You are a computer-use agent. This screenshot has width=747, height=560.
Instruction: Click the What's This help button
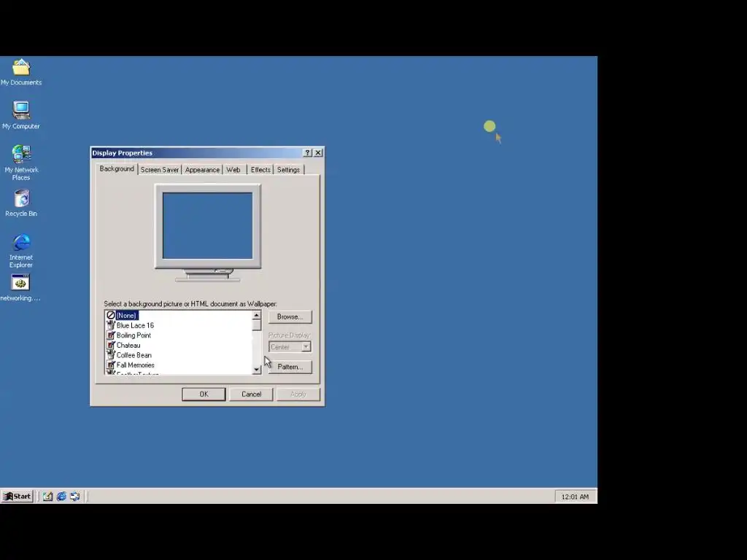[307, 153]
